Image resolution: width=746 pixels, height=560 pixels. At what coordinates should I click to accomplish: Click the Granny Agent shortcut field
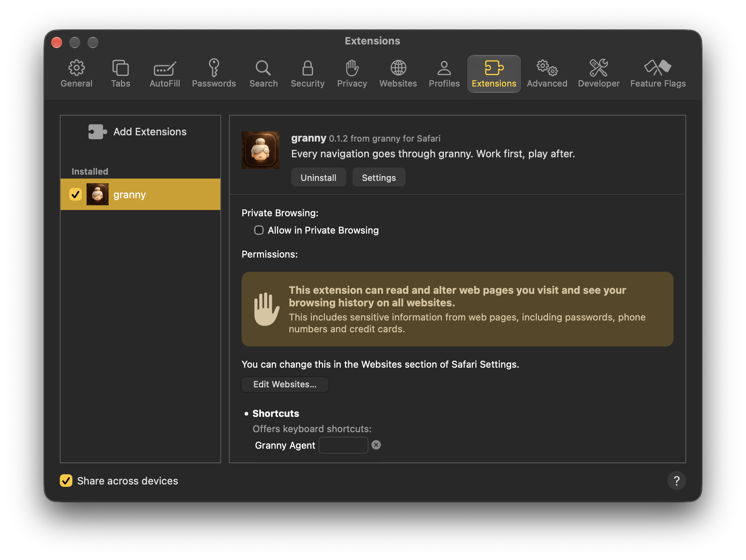tap(343, 445)
